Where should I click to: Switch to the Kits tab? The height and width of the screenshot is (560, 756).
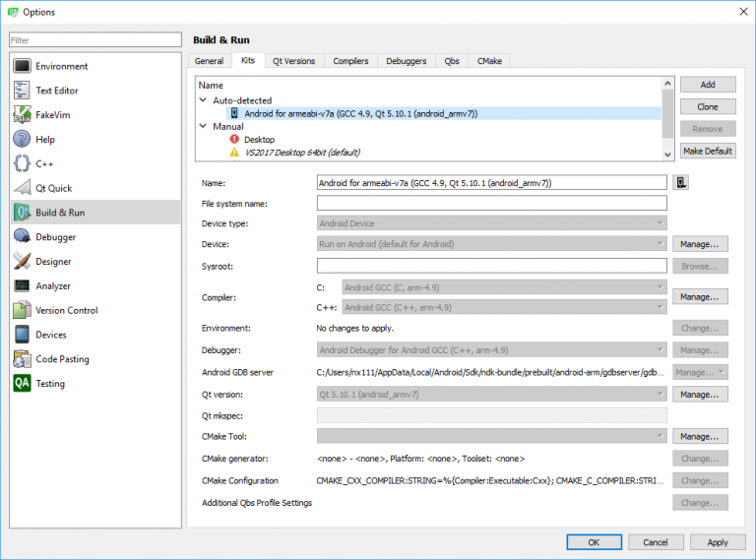click(x=248, y=60)
